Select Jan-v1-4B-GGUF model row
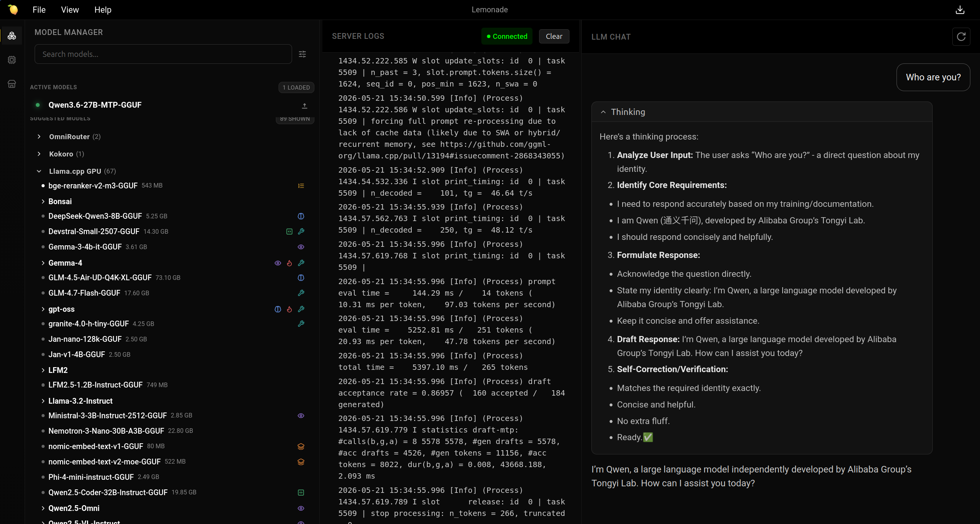Viewport: 980px width, 524px height. [172, 354]
